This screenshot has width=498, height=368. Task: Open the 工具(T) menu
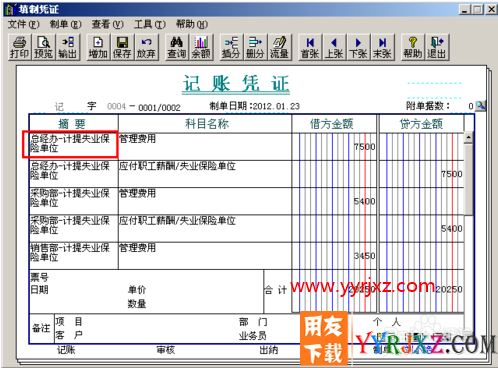pos(150,24)
